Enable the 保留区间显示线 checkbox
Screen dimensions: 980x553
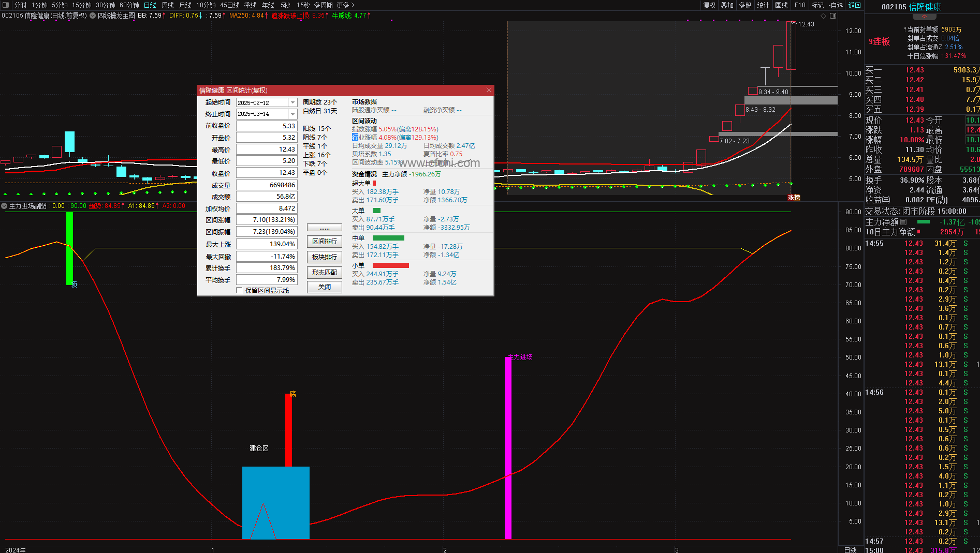pos(239,290)
